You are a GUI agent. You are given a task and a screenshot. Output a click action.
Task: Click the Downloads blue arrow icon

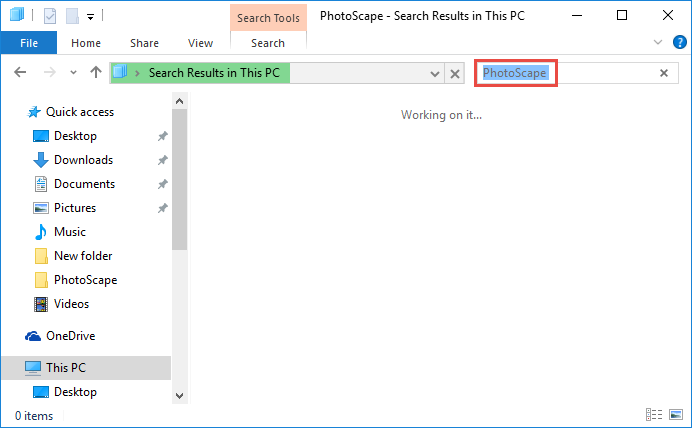41,160
